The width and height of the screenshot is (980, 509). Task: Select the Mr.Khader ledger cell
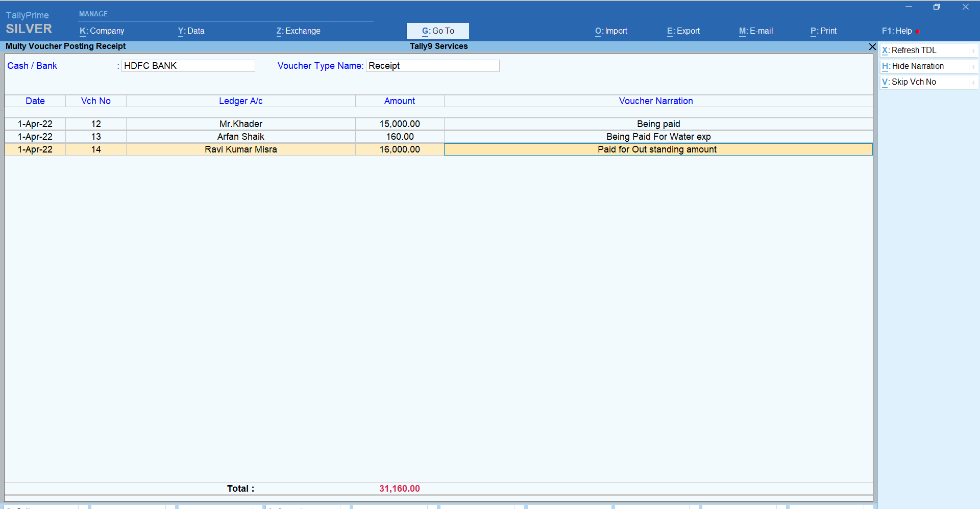pyautogui.click(x=241, y=124)
